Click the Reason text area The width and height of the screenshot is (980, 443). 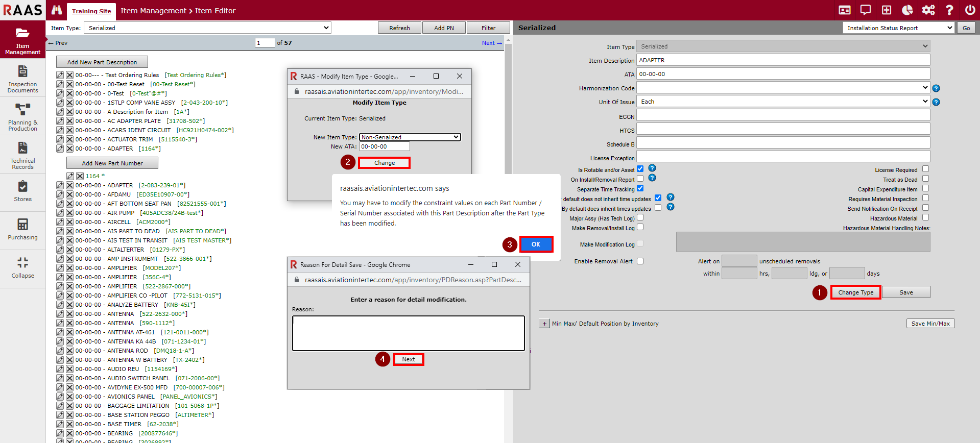pos(408,333)
